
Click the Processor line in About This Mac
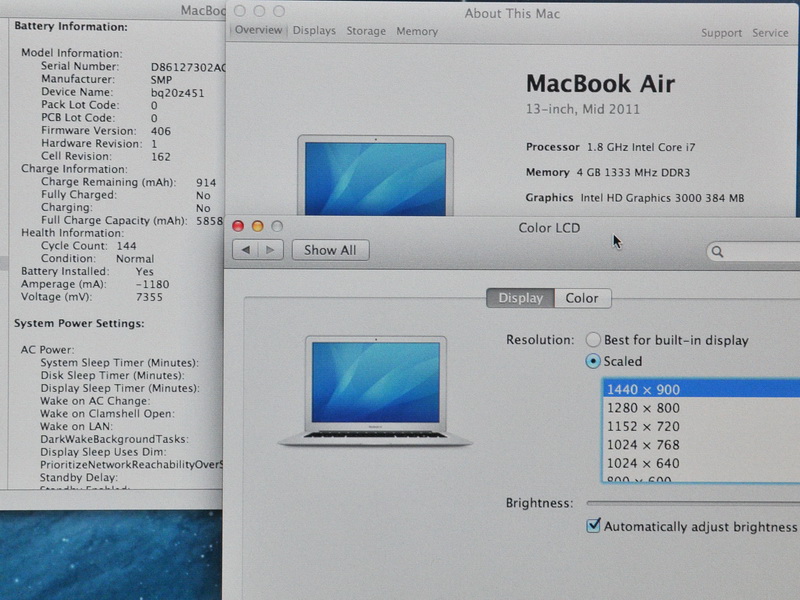tap(611, 147)
